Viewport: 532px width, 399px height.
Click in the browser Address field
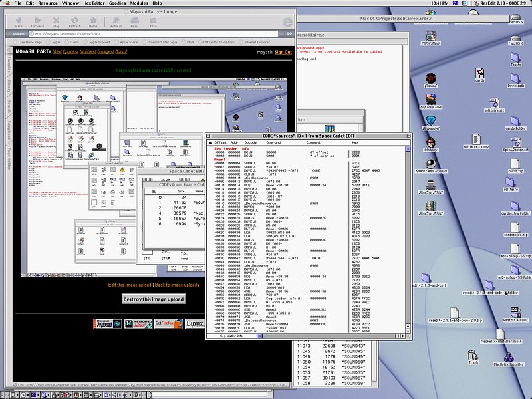[x=153, y=34]
